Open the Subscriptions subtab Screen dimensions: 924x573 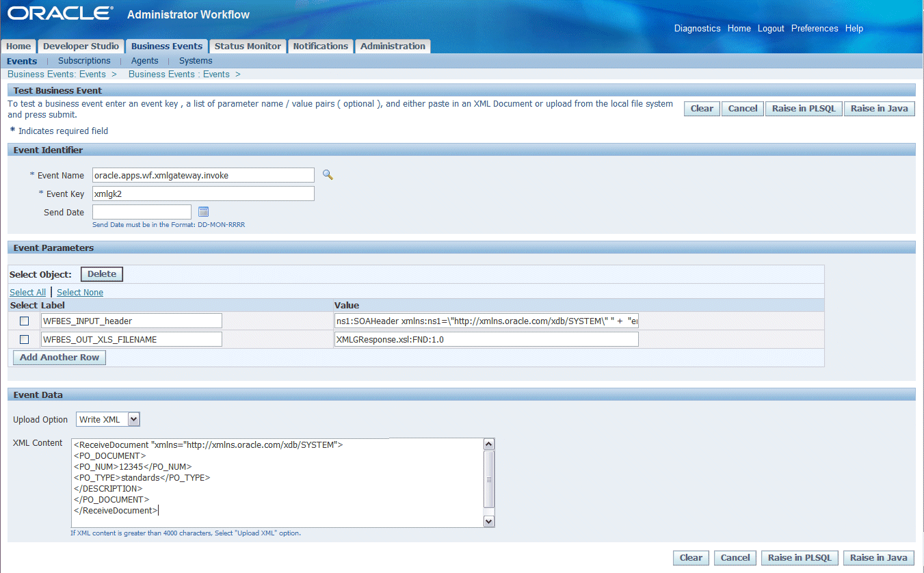pyautogui.click(x=84, y=61)
